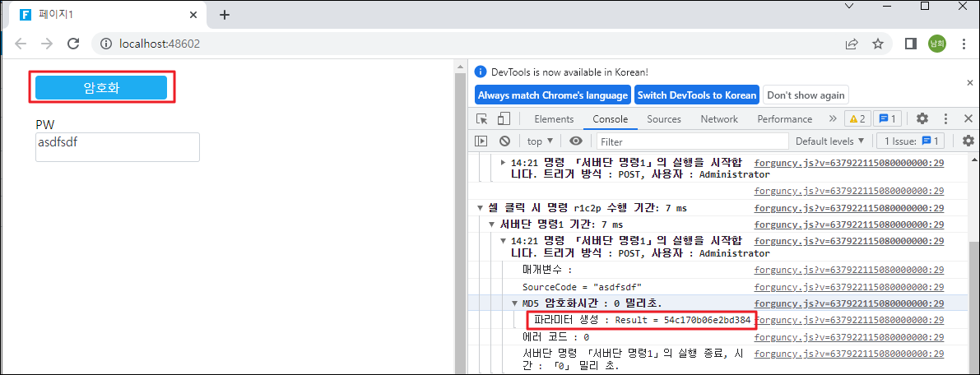Switch to the Network tab
The image size is (980, 375).
[719, 119]
